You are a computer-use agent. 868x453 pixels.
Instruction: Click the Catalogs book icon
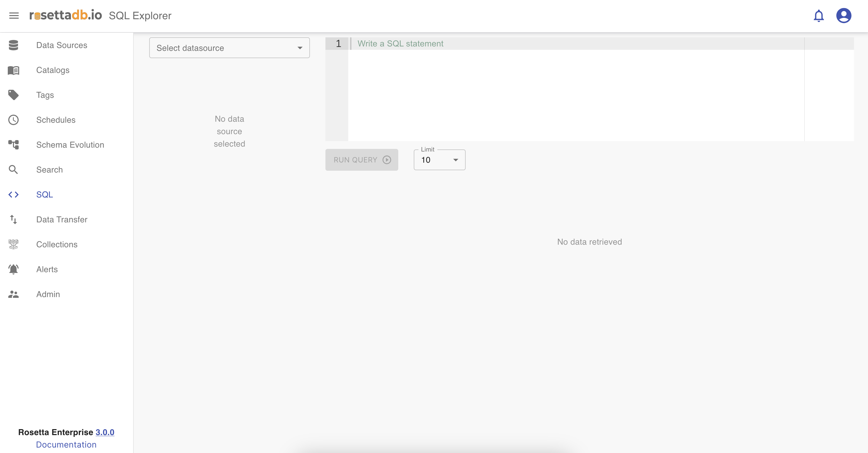click(13, 70)
